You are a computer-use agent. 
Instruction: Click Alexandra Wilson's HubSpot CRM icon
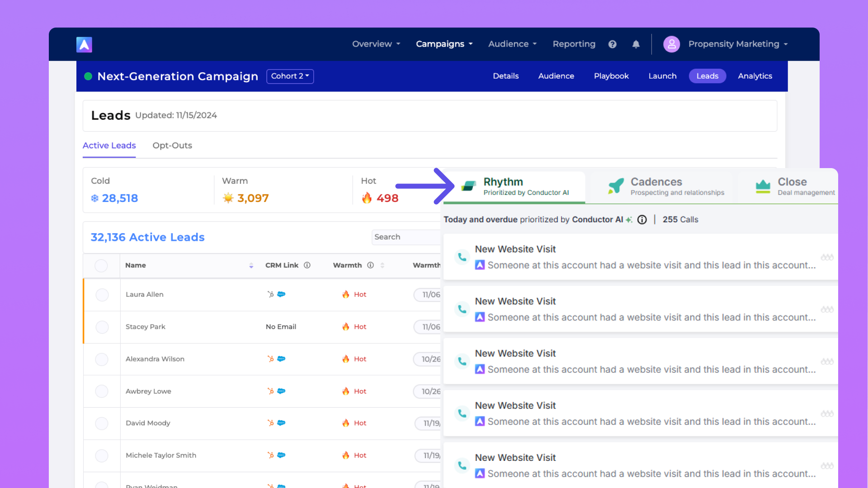270,359
